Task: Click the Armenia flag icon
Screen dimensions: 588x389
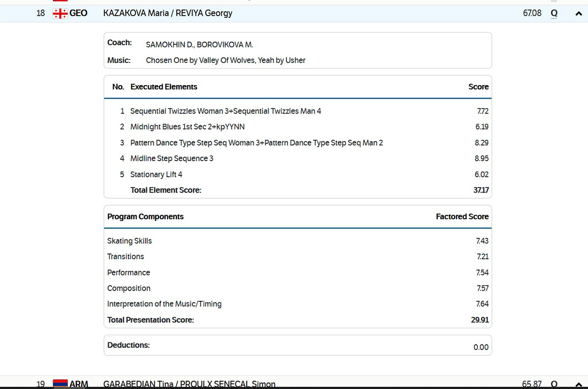Action: click(60, 383)
